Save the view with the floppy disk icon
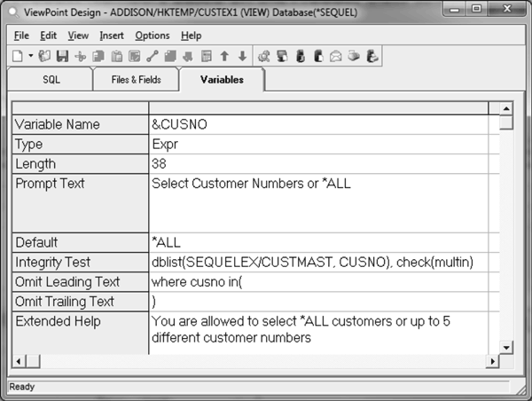Viewport: 532px width, 401px height. coord(62,57)
